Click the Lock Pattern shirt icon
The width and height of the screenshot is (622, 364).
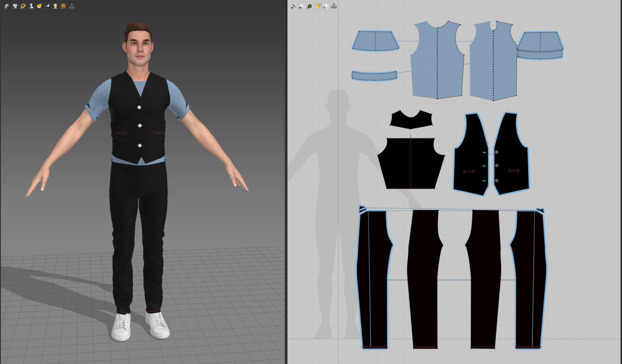(x=326, y=6)
